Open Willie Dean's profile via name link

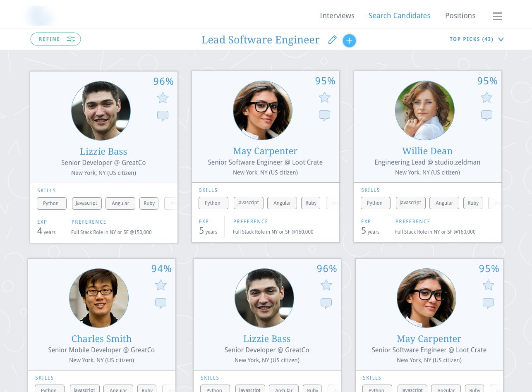pyautogui.click(x=427, y=151)
